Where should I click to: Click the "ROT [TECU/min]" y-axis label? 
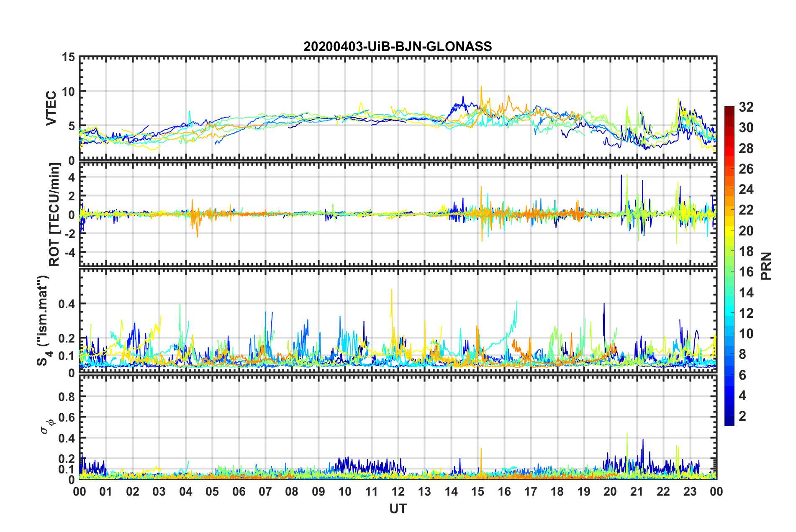click(54, 215)
